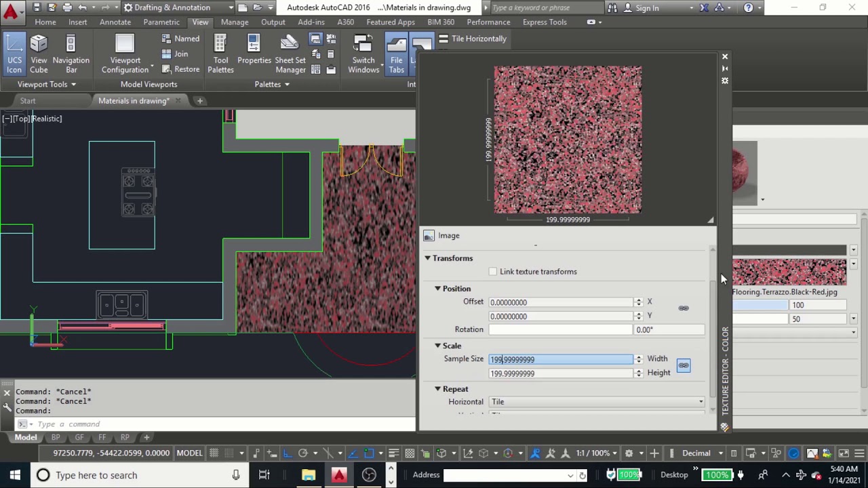Click the Start file tab
This screenshot has height=488, width=868.
click(x=28, y=100)
